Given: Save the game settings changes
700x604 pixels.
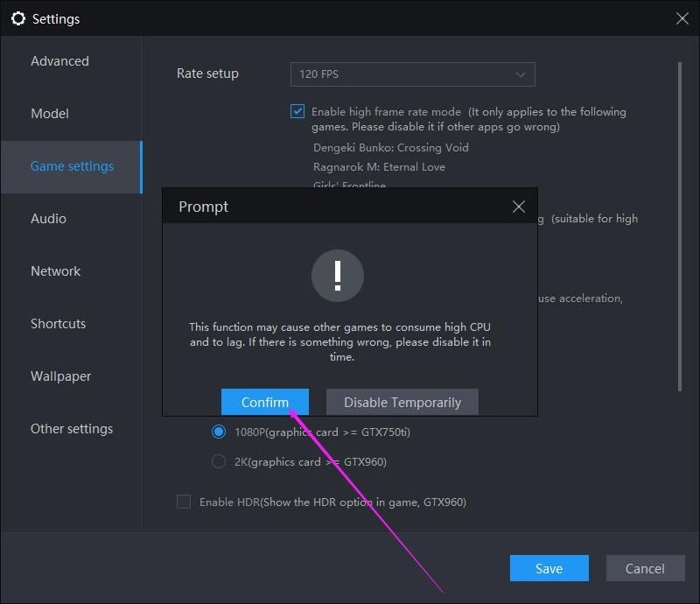Looking at the screenshot, I should point(549,568).
